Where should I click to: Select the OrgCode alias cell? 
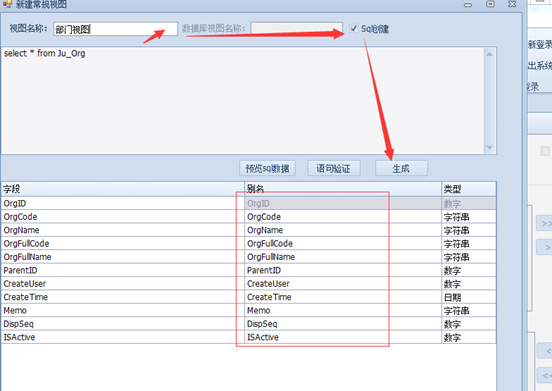[x=343, y=217]
